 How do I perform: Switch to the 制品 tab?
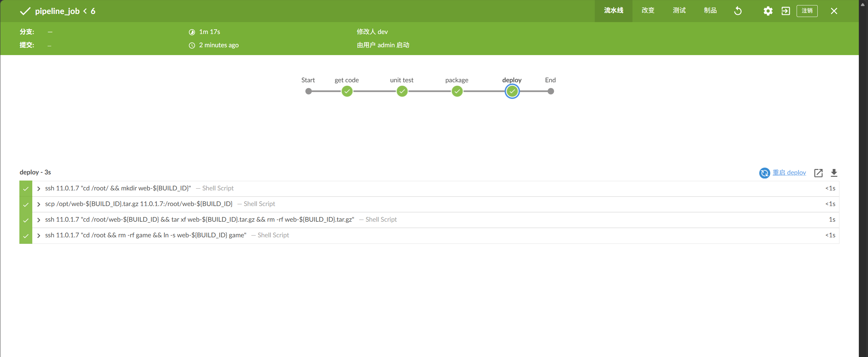click(710, 11)
